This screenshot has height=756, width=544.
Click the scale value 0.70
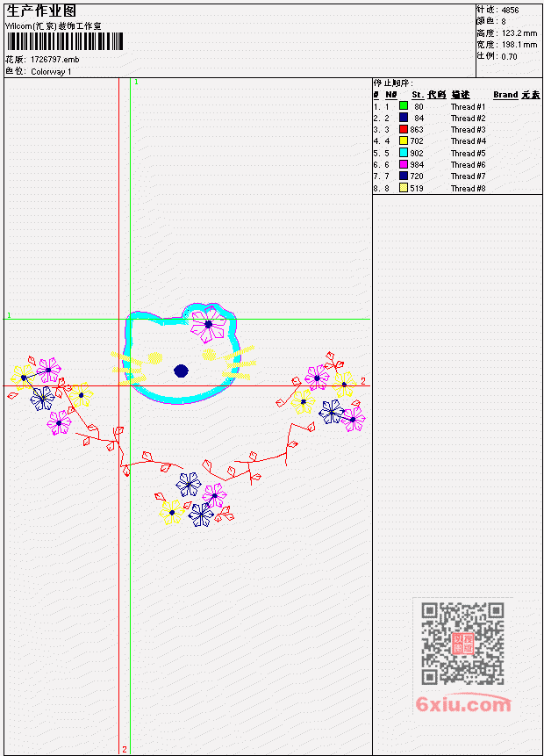[509, 57]
